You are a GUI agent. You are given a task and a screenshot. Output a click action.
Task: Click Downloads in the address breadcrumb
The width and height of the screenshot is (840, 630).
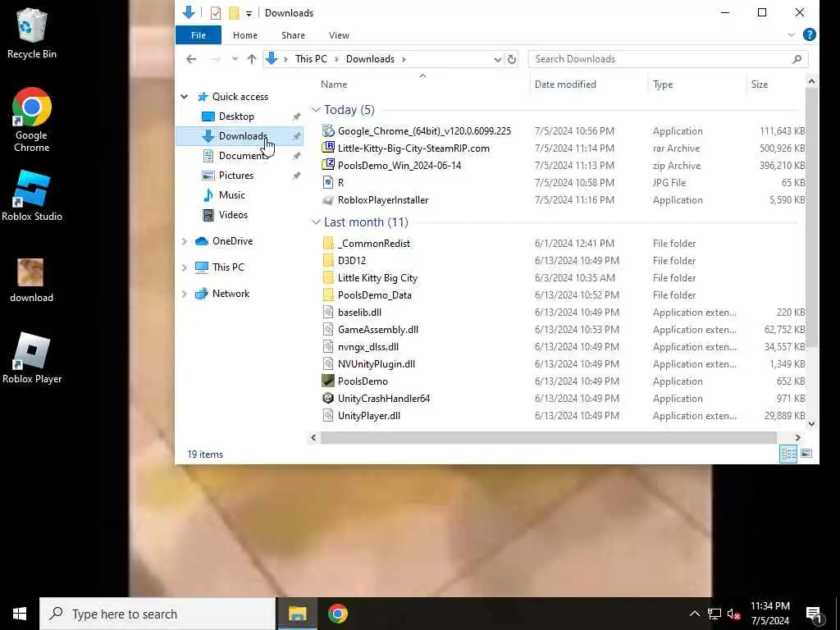pyautogui.click(x=370, y=59)
